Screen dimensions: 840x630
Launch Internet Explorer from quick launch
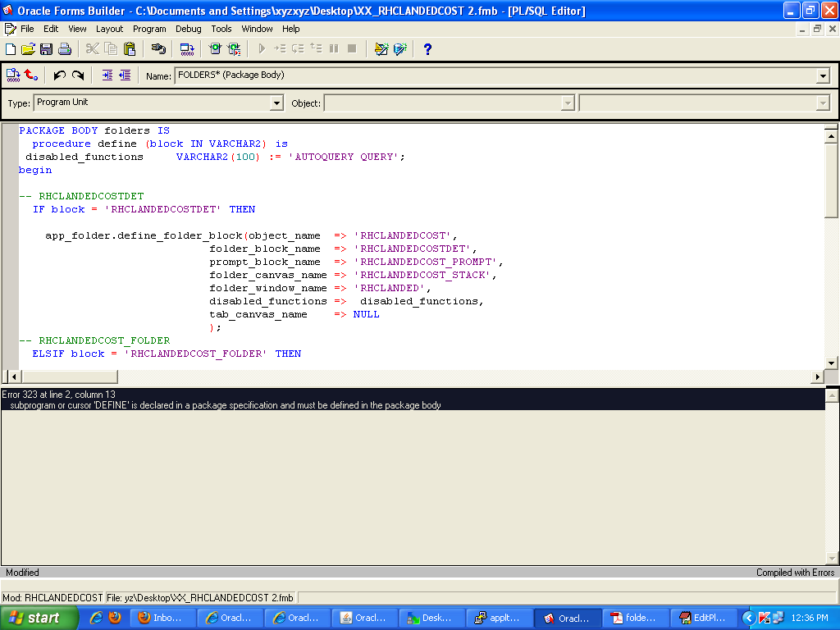(x=96, y=619)
